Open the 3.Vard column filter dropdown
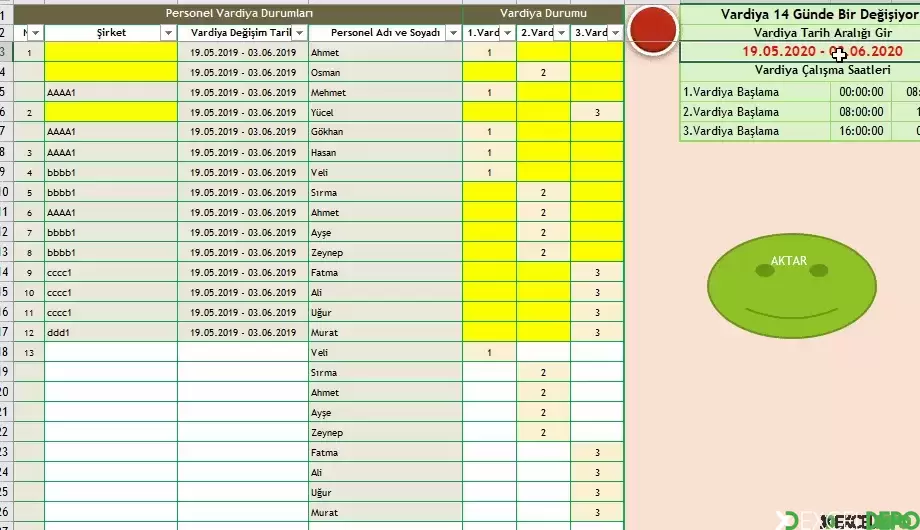Image resolution: width=920 pixels, height=530 pixels. click(x=615, y=33)
